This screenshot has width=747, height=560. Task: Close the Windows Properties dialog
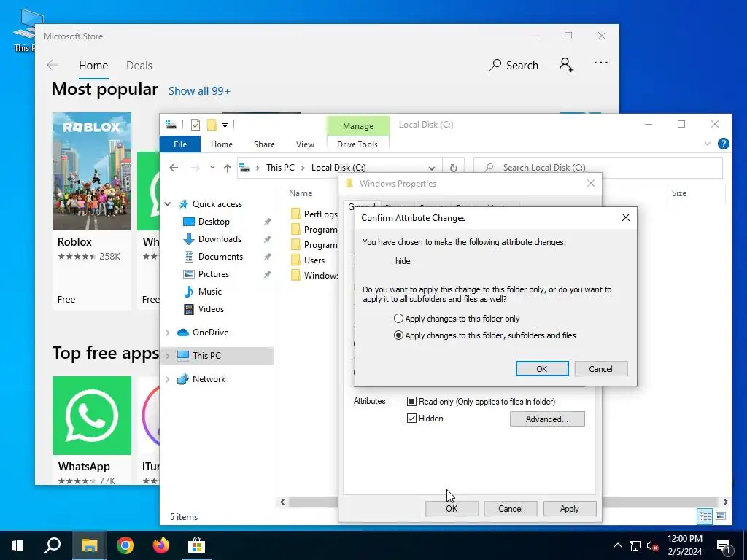click(591, 183)
